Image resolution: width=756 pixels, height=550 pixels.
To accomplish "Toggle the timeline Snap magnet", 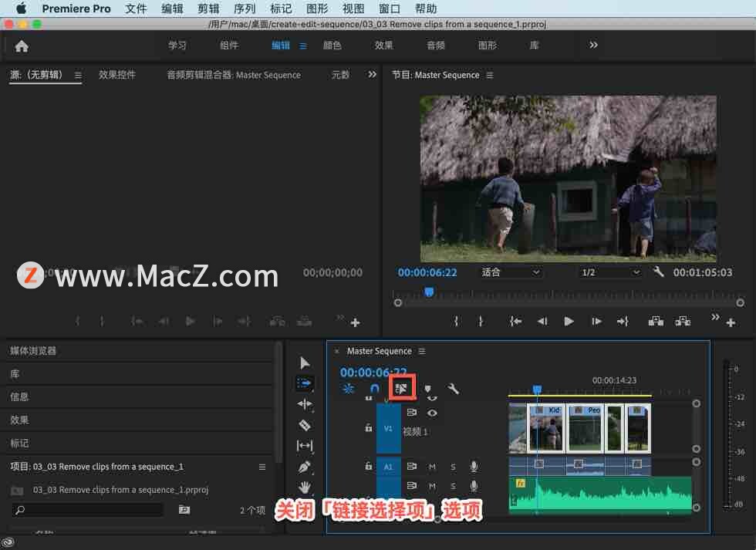I will pos(375,389).
